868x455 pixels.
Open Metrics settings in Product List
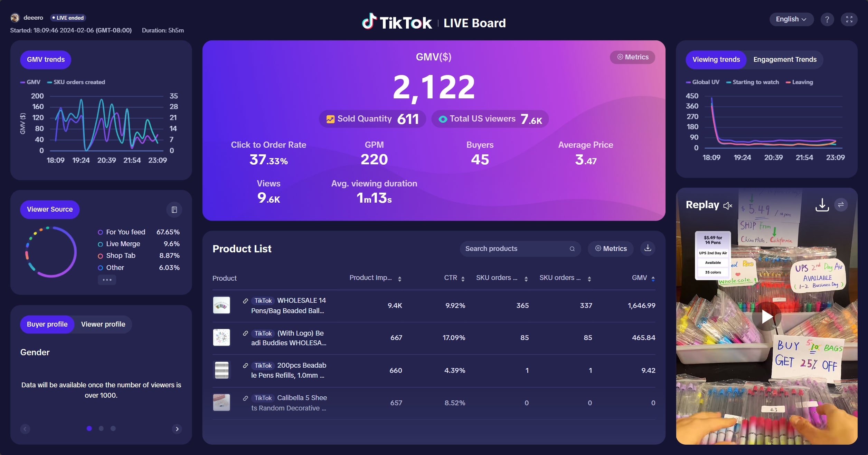[611, 249]
